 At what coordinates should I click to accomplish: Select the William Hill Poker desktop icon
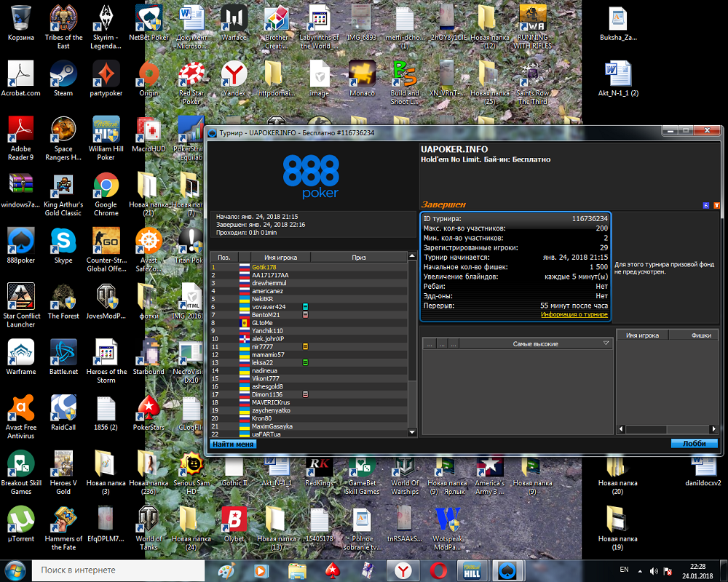106,139
